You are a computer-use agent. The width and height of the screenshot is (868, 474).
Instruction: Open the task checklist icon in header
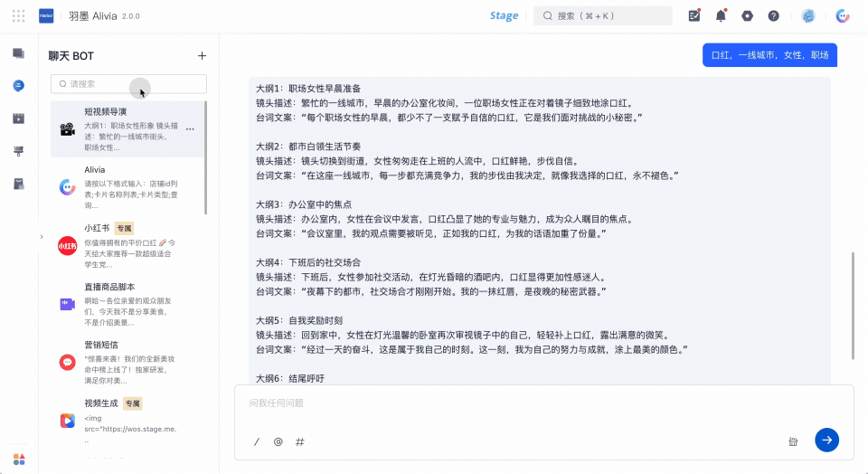[x=694, y=15]
